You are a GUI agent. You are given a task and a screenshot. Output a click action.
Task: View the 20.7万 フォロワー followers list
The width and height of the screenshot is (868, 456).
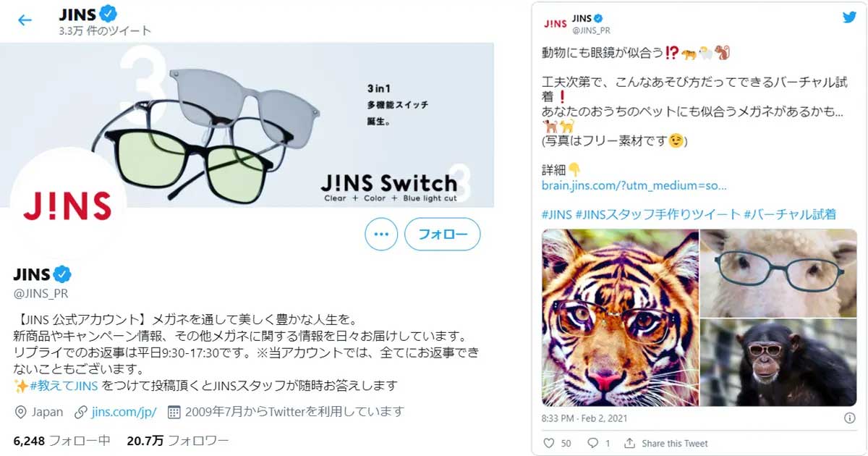[x=178, y=440]
